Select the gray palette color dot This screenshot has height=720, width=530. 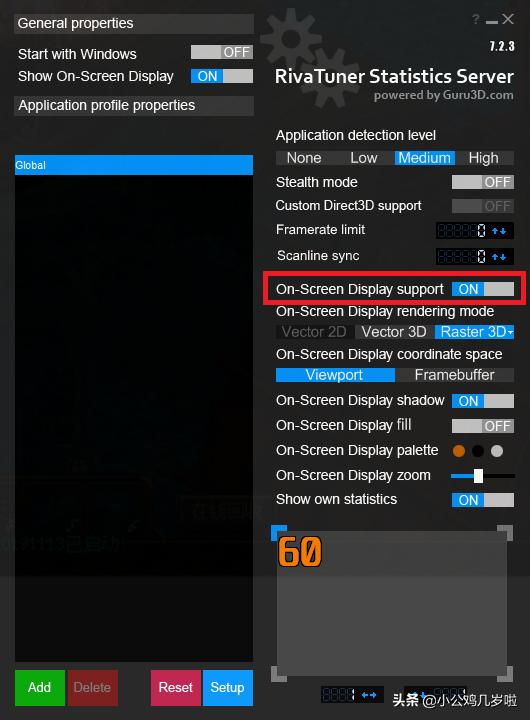coord(497,451)
